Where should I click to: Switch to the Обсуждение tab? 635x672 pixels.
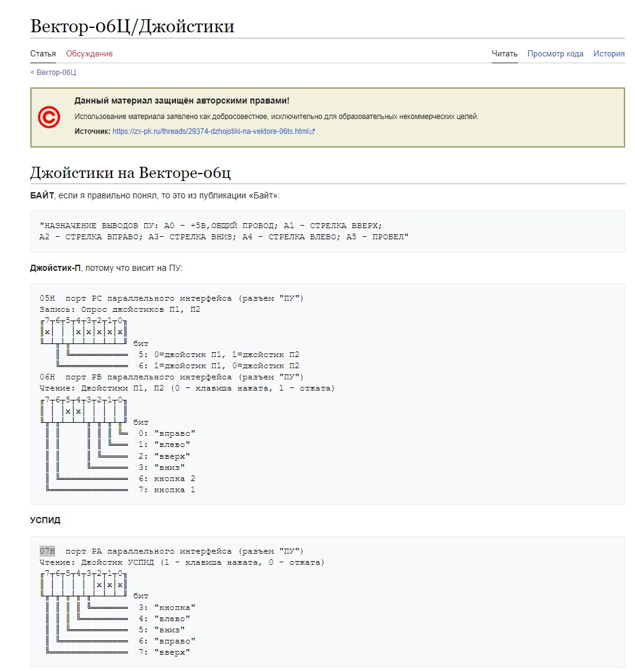pos(89,54)
